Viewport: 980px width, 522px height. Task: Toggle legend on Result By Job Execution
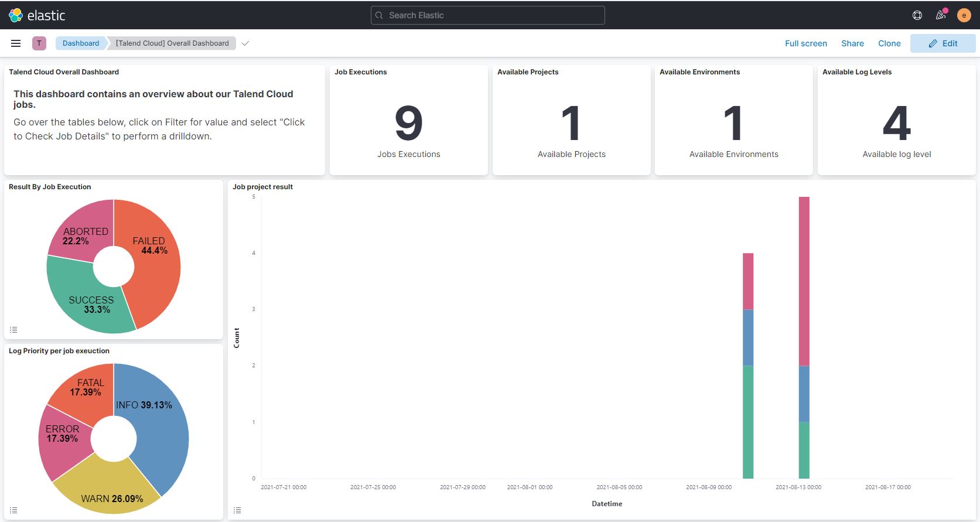(13, 330)
